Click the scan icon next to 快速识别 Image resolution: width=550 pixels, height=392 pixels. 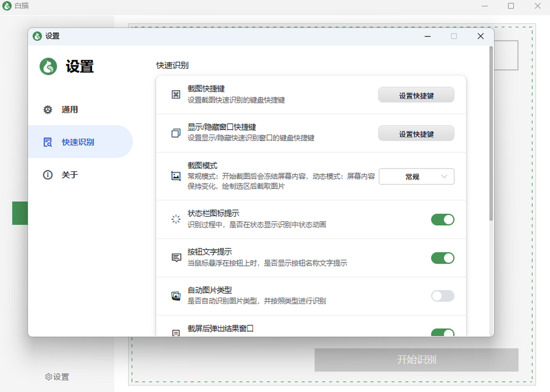click(x=48, y=142)
